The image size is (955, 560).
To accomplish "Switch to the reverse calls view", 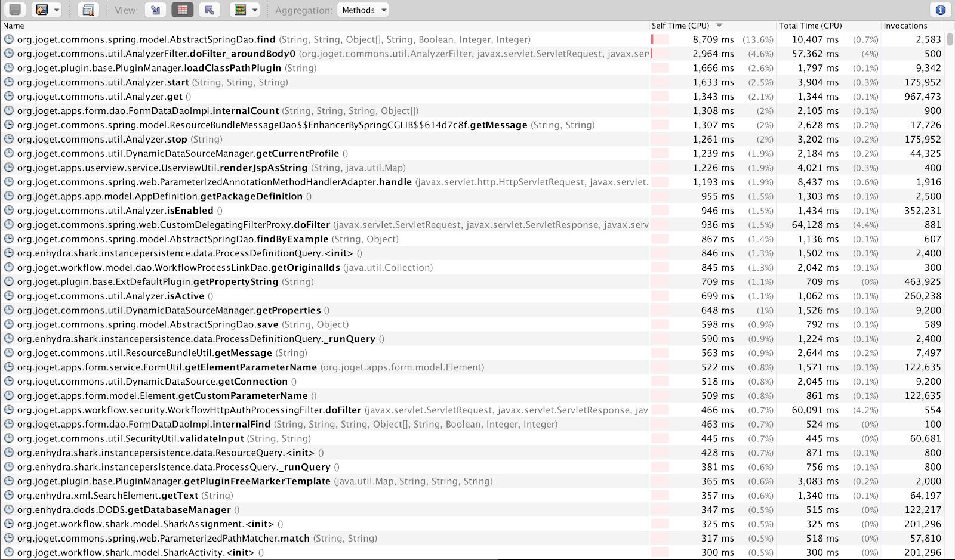I will [x=209, y=10].
